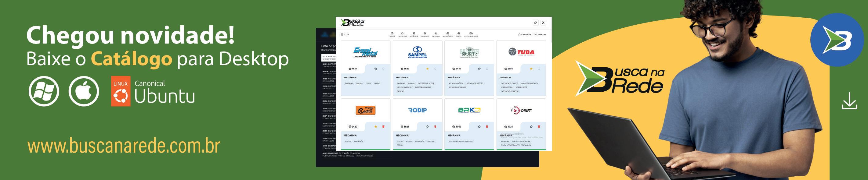Open the TODOS category filter
This screenshot has width=868, height=180.
point(392,34)
